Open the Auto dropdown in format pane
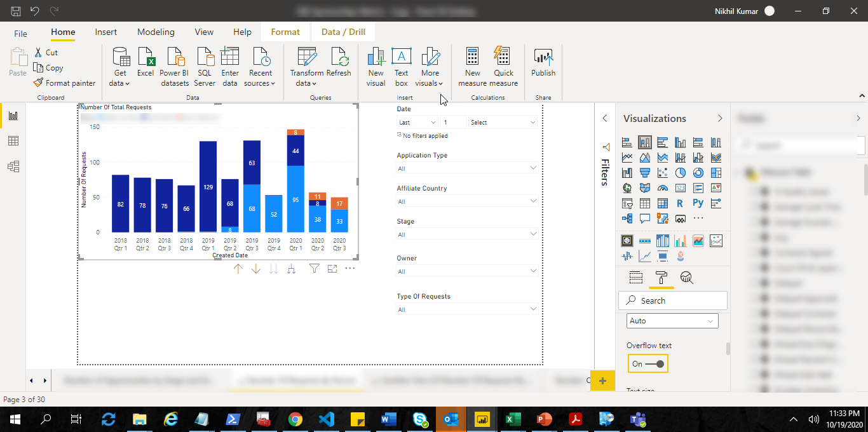 click(672, 321)
